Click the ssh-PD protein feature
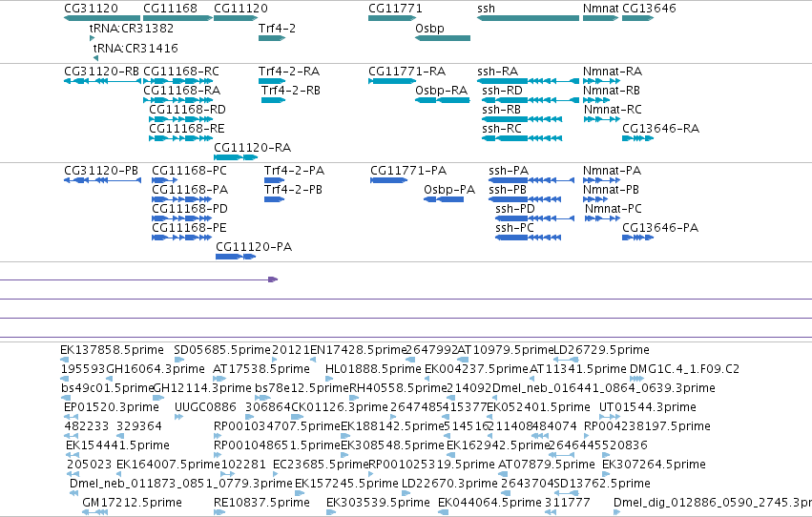The width and height of the screenshot is (812, 517). point(535,218)
